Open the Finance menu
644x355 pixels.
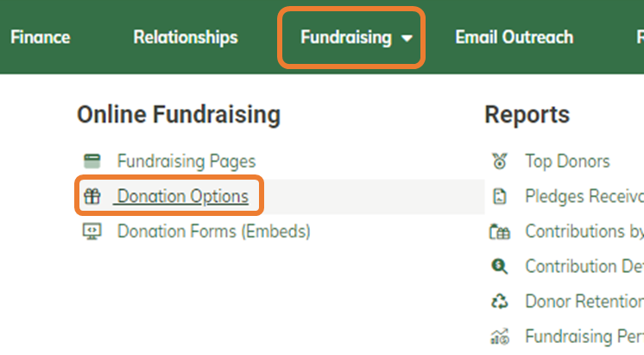click(x=41, y=37)
